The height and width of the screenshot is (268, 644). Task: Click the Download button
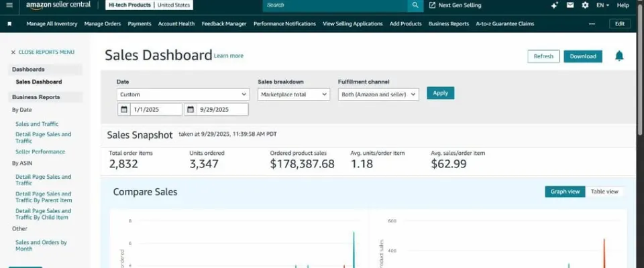(583, 56)
